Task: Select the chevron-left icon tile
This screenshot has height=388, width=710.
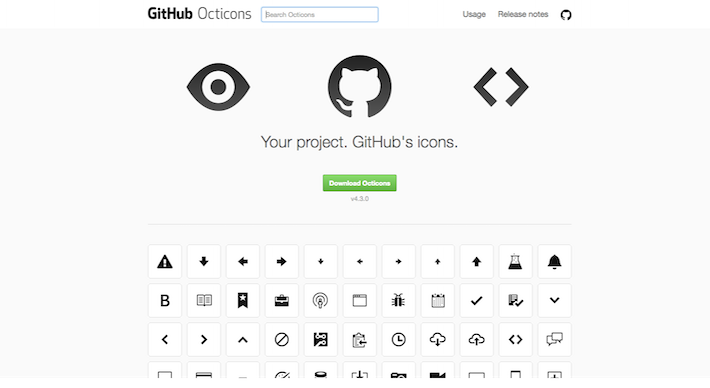Action: pos(165,340)
